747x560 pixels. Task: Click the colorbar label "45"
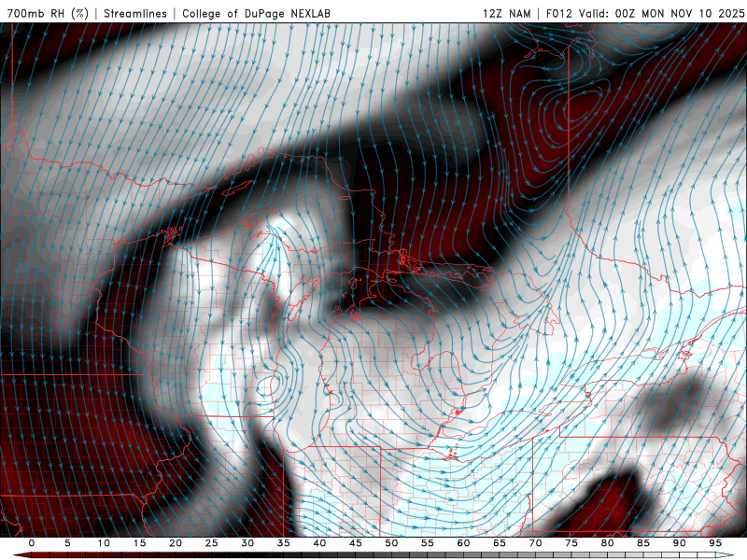(356, 543)
